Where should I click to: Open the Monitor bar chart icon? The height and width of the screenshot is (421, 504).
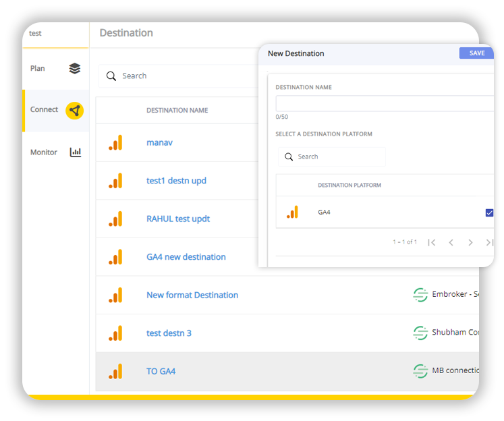(75, 152)
